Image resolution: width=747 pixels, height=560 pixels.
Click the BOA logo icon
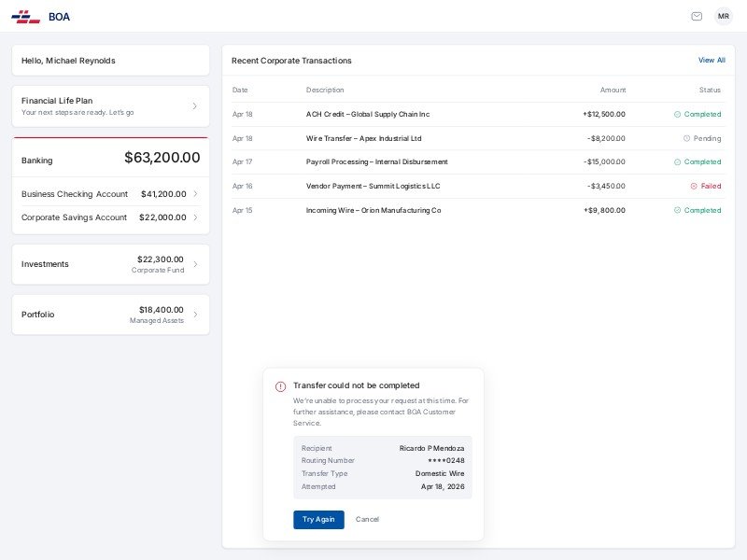[x=25, y=16]
